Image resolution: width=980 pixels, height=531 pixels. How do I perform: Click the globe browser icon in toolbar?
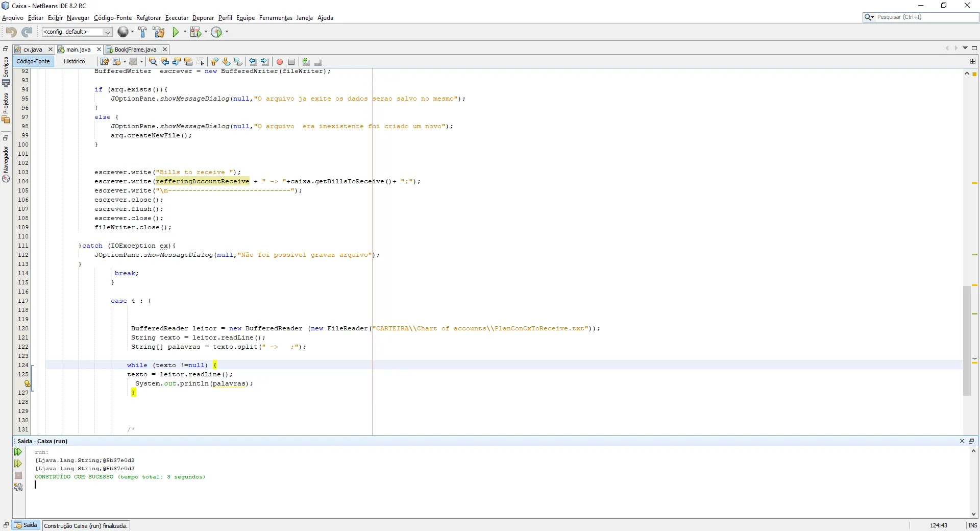pyautogui.click(x=123, y=32)
